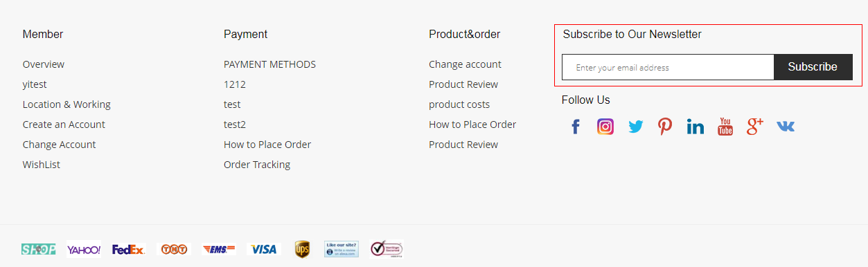868x267 pixels.
Task: Click the Subscribe button
Action: 813,67
